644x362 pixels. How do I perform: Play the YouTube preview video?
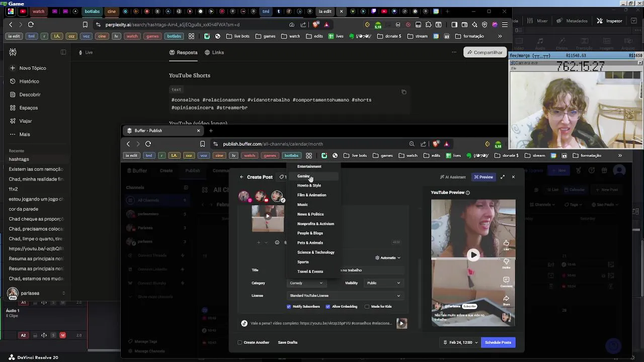coord(473,255)
